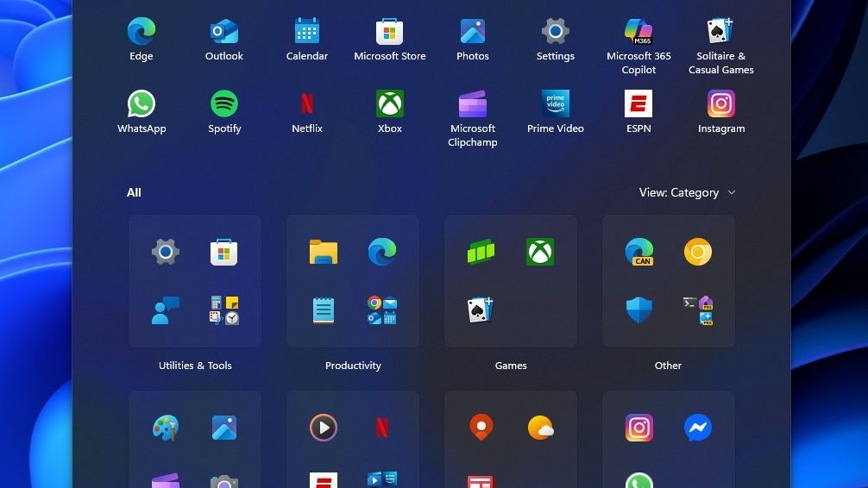The width and height of the screenshot is (868, 488).
Task: Open Prime Video app
Action: click(556, 112)
